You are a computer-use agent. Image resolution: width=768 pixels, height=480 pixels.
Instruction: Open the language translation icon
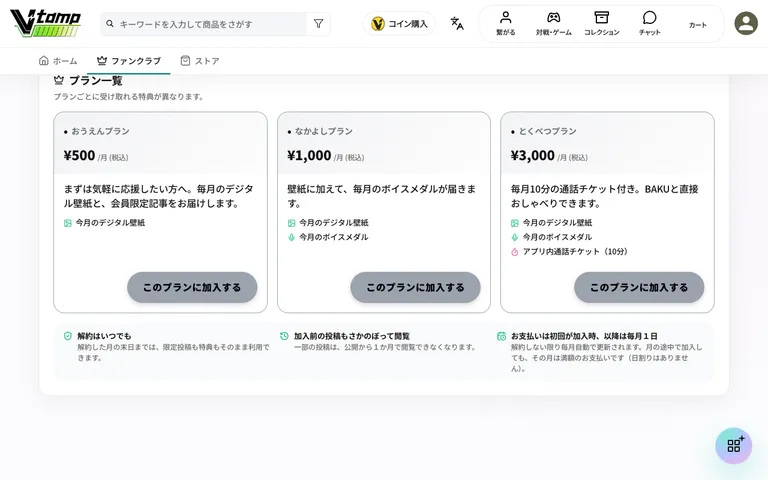pos(457,24)
